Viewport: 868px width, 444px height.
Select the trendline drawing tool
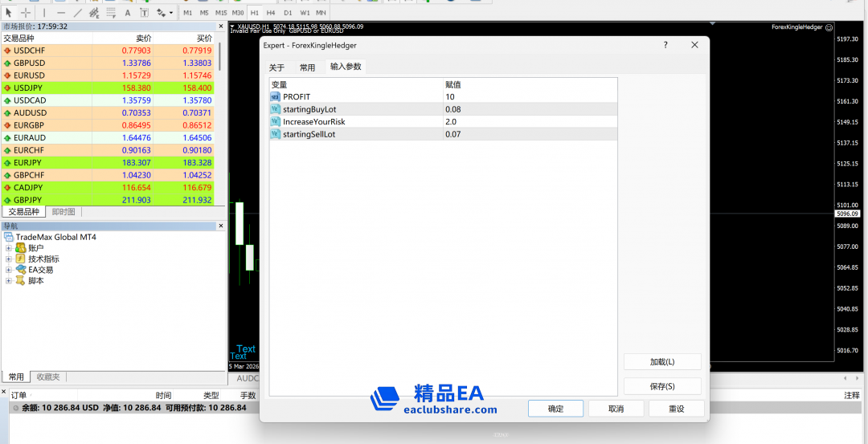click(x=77, y=13)
